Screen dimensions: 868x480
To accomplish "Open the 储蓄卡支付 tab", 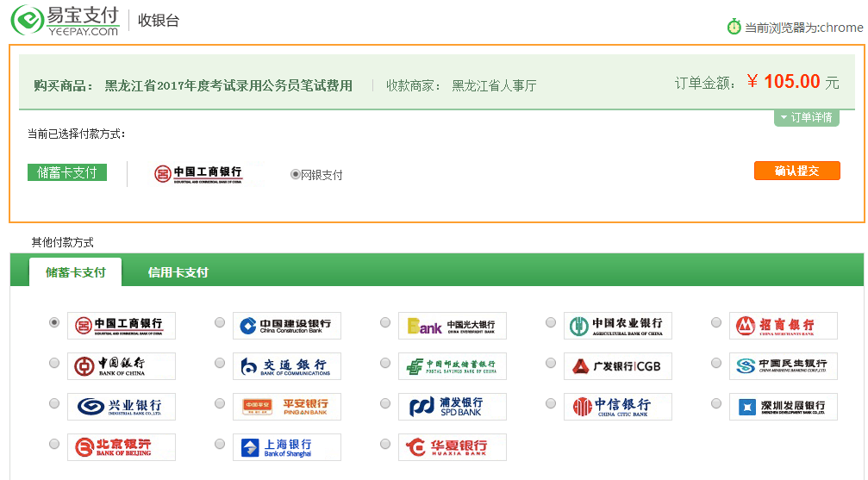I will (76, 272).
